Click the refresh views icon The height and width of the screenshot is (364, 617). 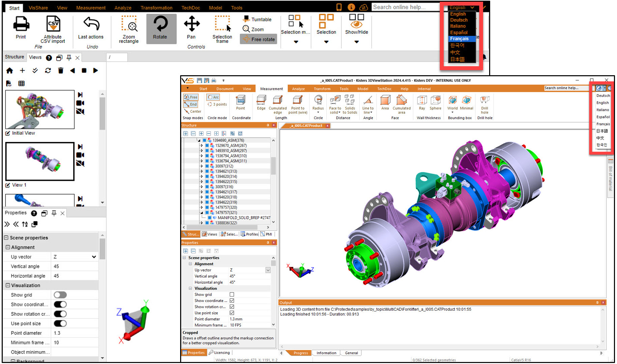(x=48, y=70)
